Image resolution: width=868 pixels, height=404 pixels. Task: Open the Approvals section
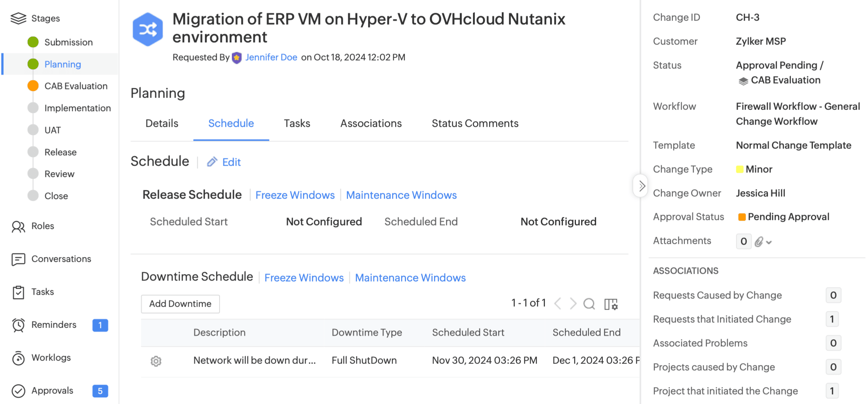click(52, 391)
